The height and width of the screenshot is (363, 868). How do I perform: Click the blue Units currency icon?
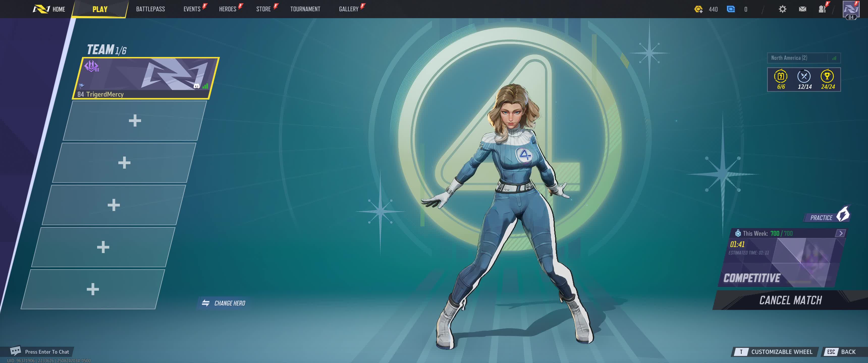(x=730, y=9)
